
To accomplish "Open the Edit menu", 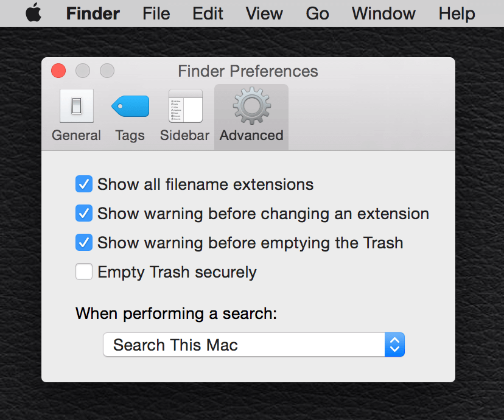I will (x=208, y=13).
